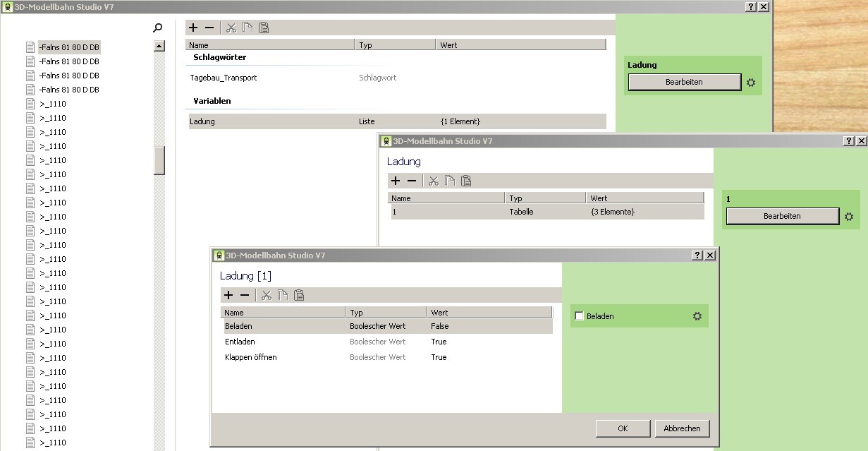Click the Typ column header in main window
Image resolution: width=868 pixels, height=451 pixels.
click(396, 45)
